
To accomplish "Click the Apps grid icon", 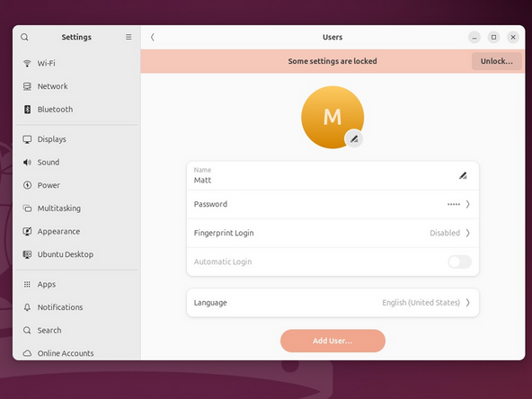I will pyautogui.click(x=27, y=284).
